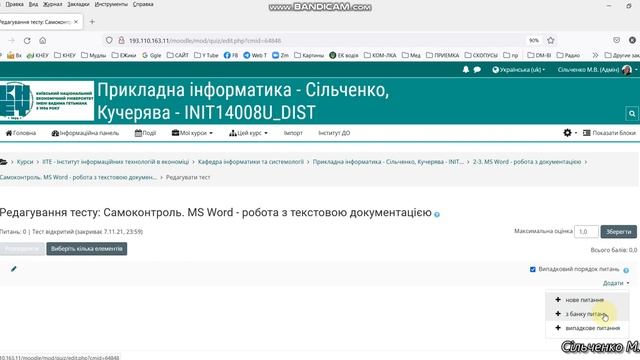The width and height of the screenshot is (640, 360).
Task: Open user menu Сільченко М.В. (Адмін)
Action: pyautogui.click(x=597, y=70)
